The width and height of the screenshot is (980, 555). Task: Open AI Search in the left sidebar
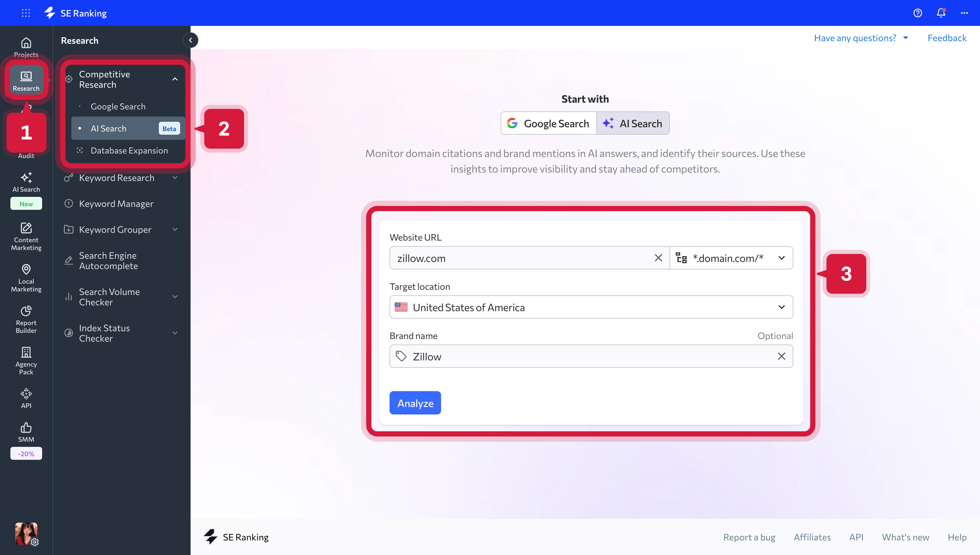pyautogui.click(x=26, y=182)
